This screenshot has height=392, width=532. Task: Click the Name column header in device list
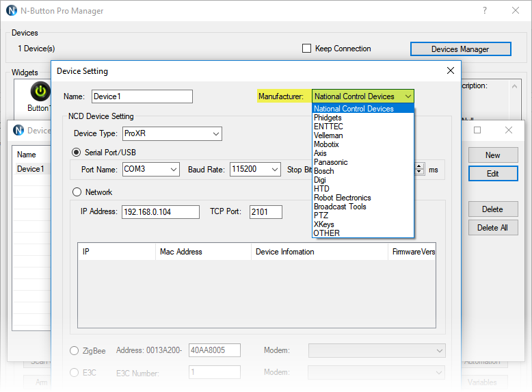click(x=31, y=155)
